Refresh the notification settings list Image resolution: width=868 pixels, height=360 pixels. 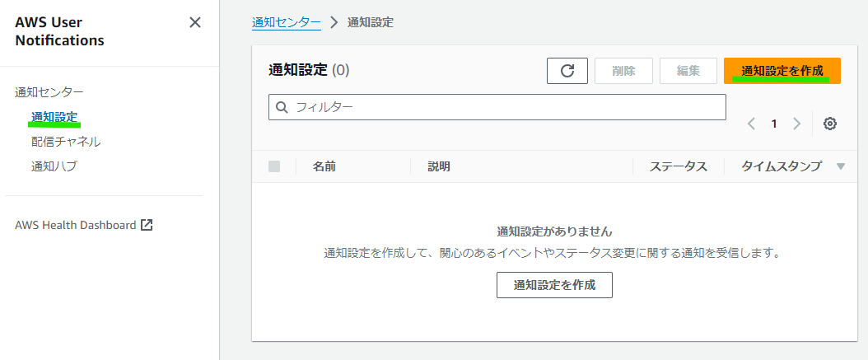[x=567, y=71]
